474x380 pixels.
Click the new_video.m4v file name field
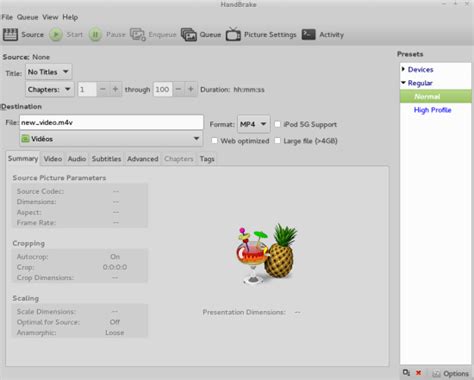click(x=111, y=122)
